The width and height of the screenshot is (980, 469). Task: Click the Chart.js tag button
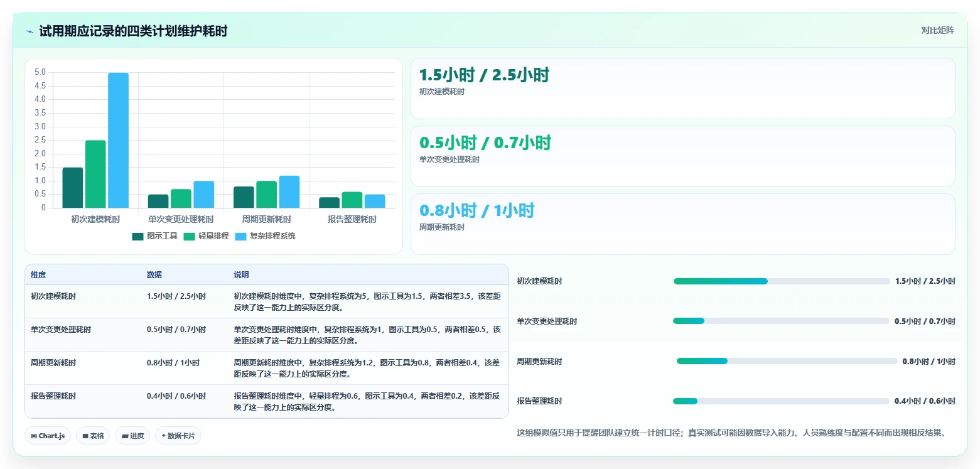pos(48,436)
